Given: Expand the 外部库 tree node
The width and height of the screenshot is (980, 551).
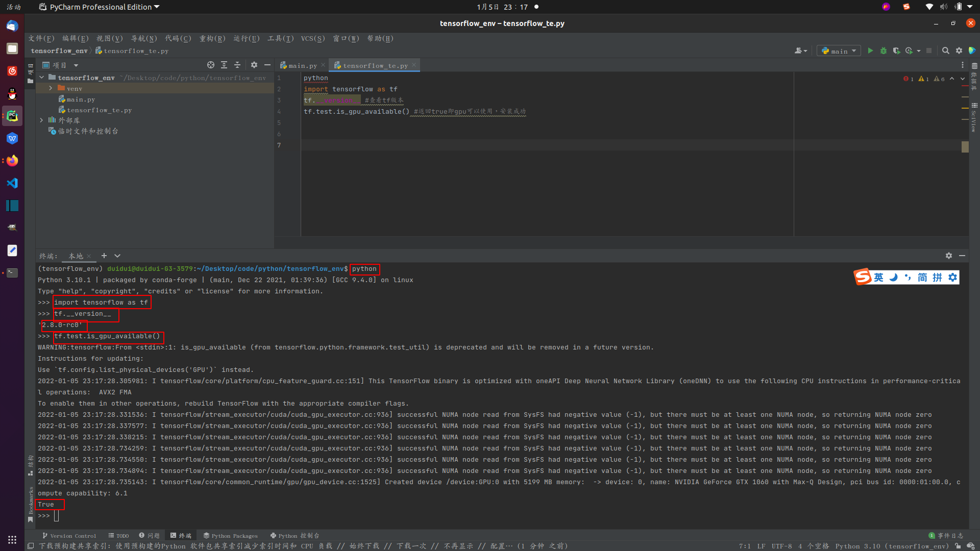Looking at the screenshot, I should pyautogui.click(x=41, y=120).
